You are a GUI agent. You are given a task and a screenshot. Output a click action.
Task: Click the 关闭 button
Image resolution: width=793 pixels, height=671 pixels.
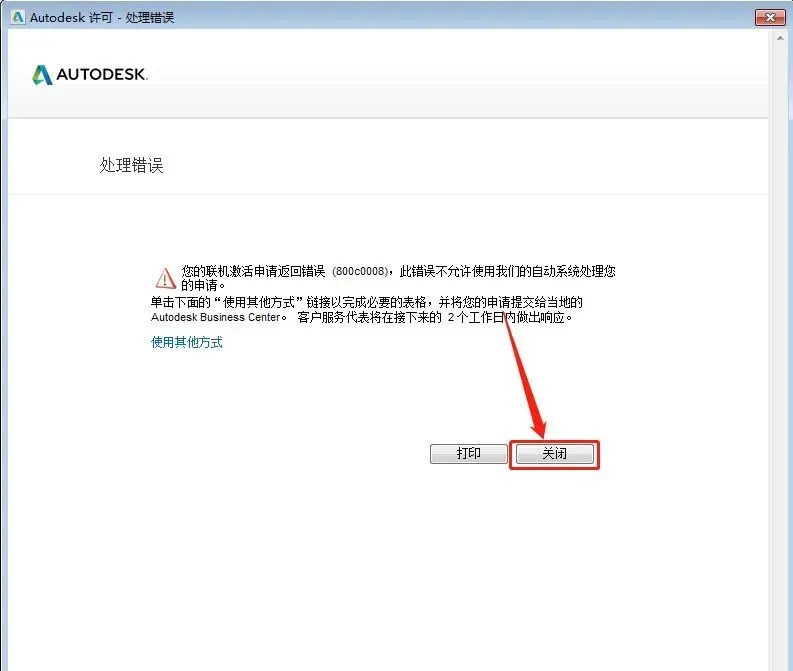[554, 454]
